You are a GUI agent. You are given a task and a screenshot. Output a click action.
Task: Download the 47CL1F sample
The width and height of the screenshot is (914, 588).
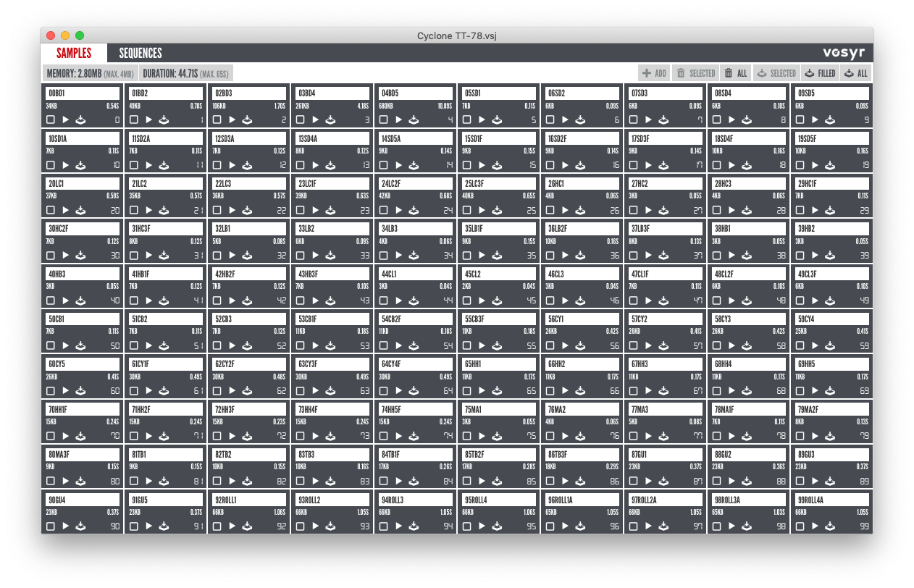click(663, 301)
